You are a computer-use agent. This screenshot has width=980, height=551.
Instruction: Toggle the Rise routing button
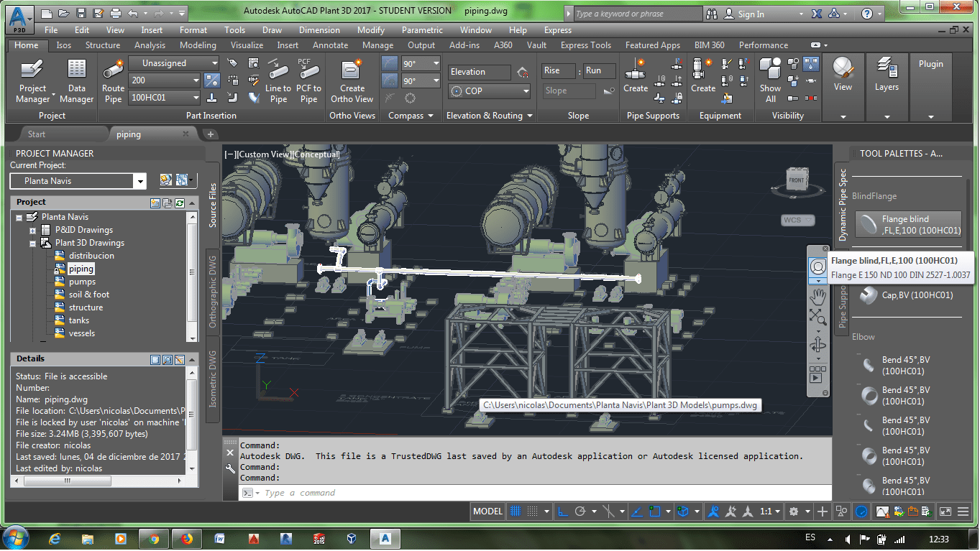[559, 71]
